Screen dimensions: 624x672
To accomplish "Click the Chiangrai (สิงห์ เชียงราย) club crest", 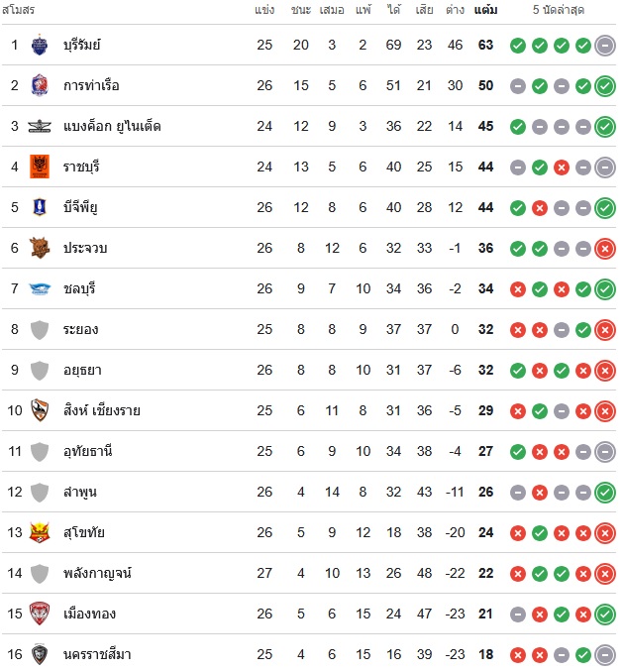I will click(x=40, y=410).
